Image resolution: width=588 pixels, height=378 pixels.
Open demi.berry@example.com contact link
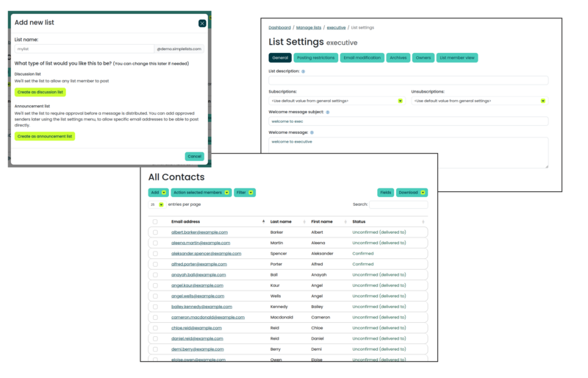click(198, 349)
